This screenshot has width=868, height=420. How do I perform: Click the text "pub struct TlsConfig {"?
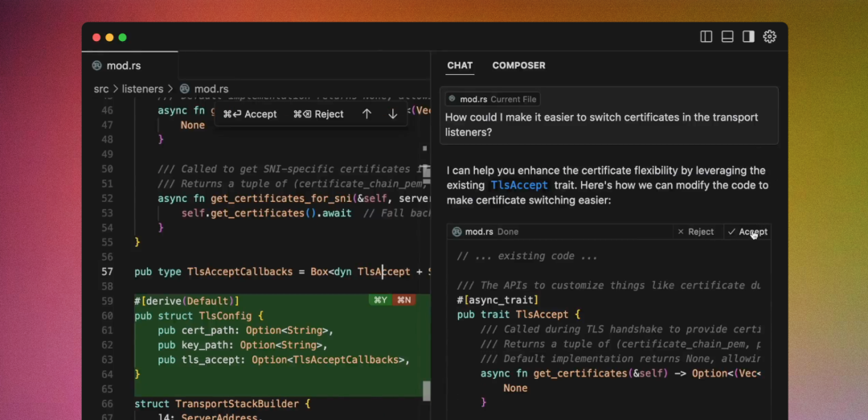(x=199, y=316)
